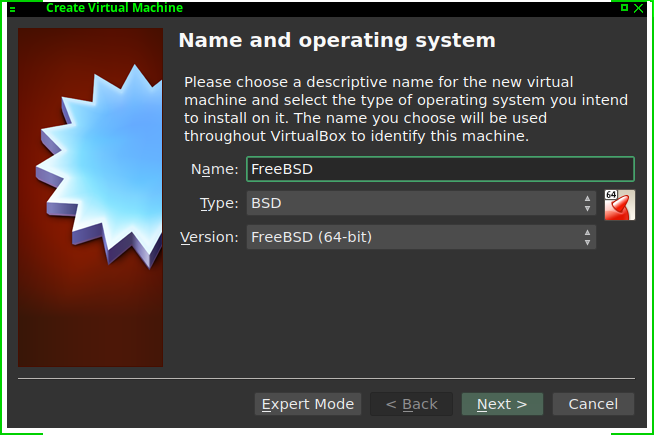The width and height of the screenshot is (654, 435).
Task: Click the 'Type:' field label
Action: pyautogui.click(x=219, y=203)
